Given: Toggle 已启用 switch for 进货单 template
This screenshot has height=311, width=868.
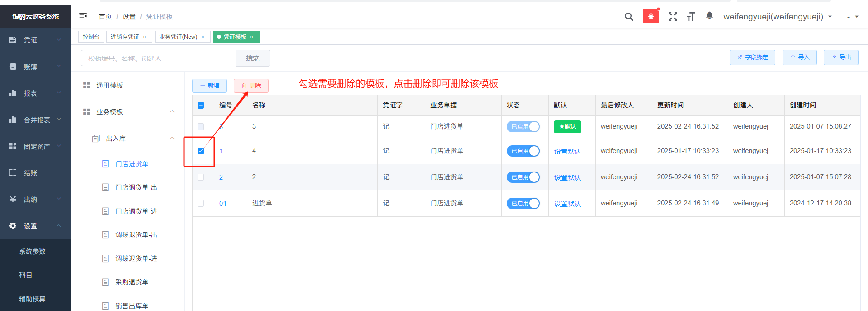Looking at the screenshot, I should tap(523, 204).
